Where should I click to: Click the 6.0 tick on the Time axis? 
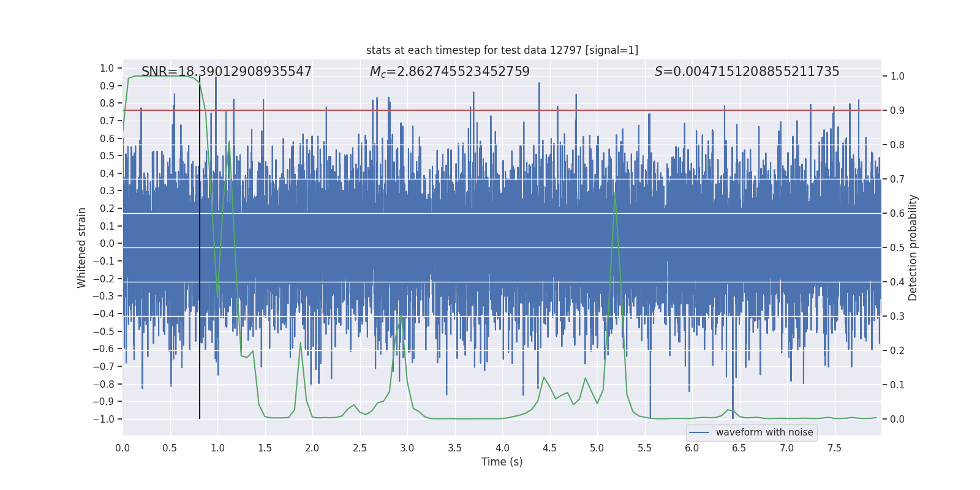(692, 448)
